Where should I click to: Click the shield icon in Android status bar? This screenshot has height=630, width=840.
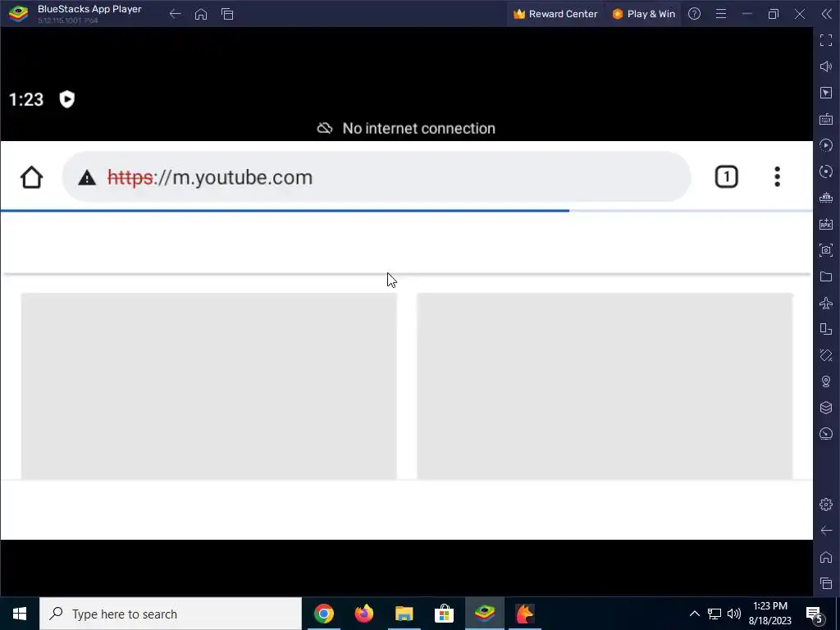[67, 99]
